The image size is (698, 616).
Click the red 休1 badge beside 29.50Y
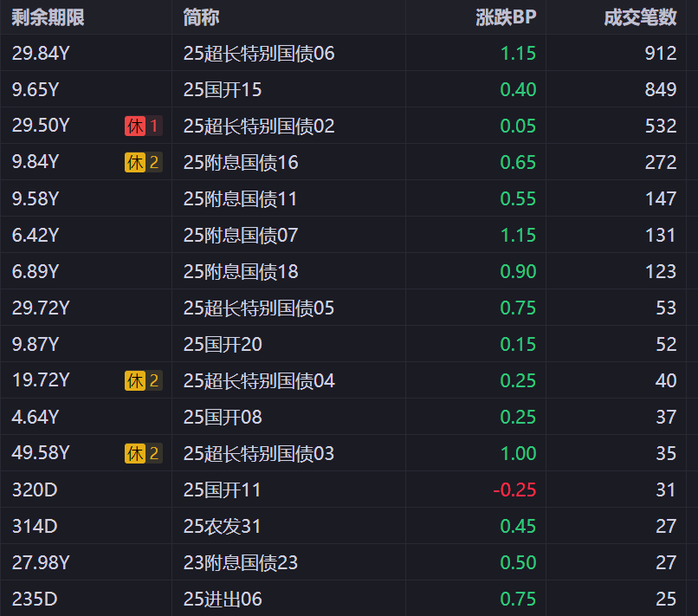[x=143, y=126]
